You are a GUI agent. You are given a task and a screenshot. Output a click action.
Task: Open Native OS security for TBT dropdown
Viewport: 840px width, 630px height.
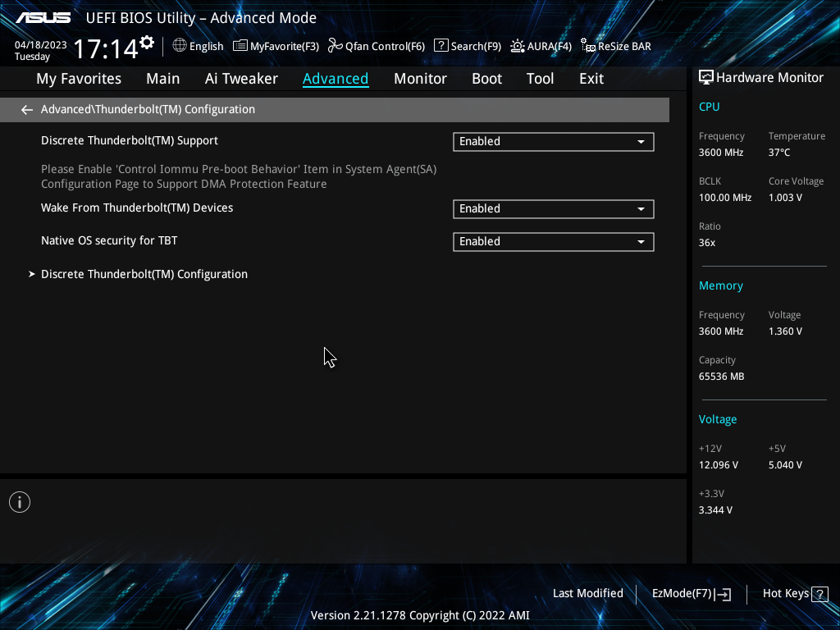click(554, 242)
